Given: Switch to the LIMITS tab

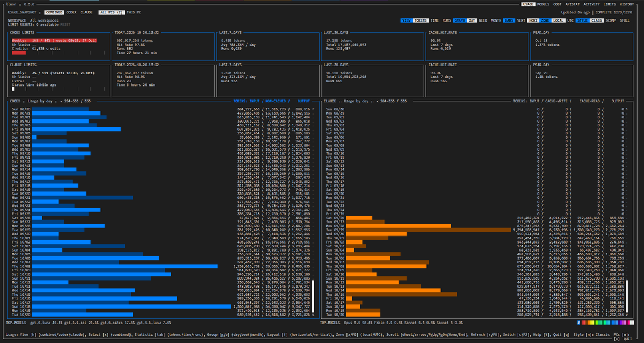Looking at the screenshot, I should coord(610,4).
